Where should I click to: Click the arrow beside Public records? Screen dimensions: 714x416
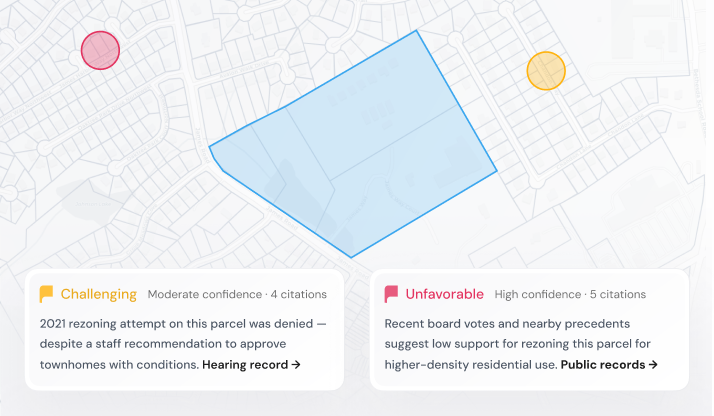coord(653,365)
